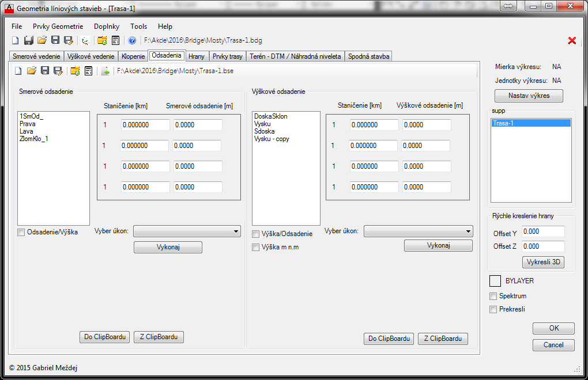Click the blue help icon in main toolbar
This screenshot has width=588, height=380.
[132, 40]
